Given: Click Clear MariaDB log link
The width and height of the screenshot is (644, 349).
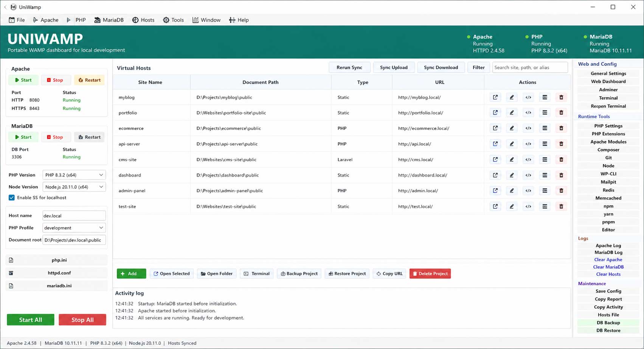Looking at the screenshot, I should [608, 267].
